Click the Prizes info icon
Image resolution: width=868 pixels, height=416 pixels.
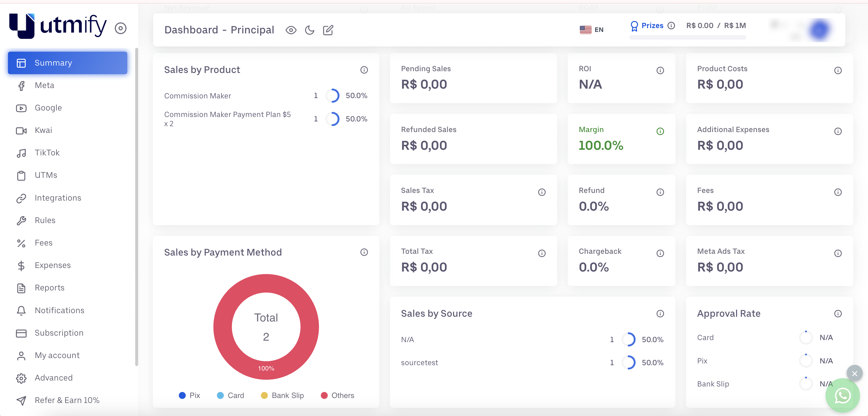coord(671,26)
